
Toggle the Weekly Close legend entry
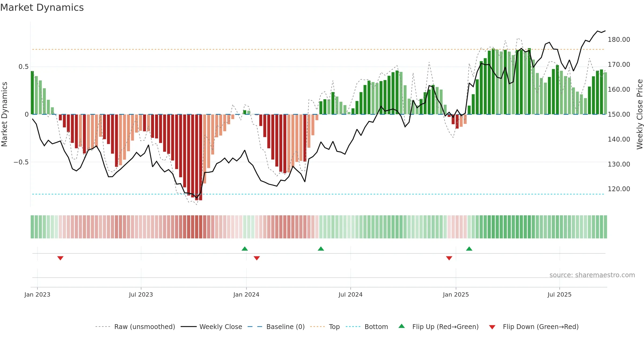tap(211, 327)
